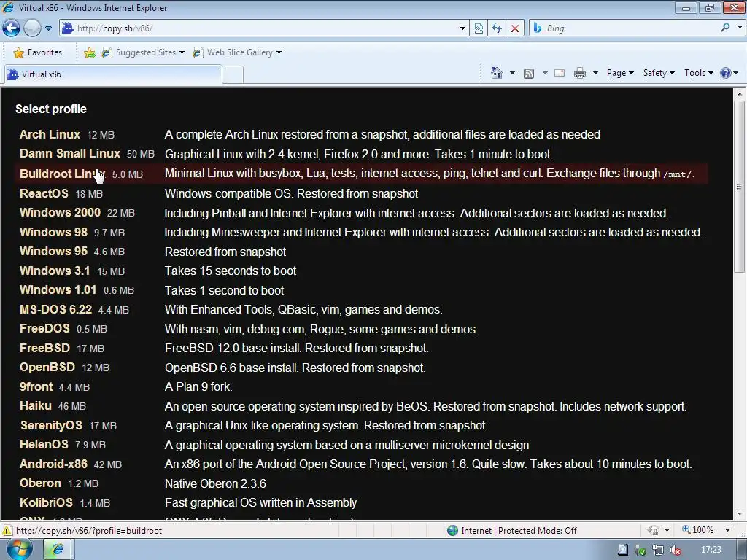The width and height of the screenshot is (747, 560).
Task: Launch the ReactOS profile
Action: pyautogui.click(x=44, y=193)
